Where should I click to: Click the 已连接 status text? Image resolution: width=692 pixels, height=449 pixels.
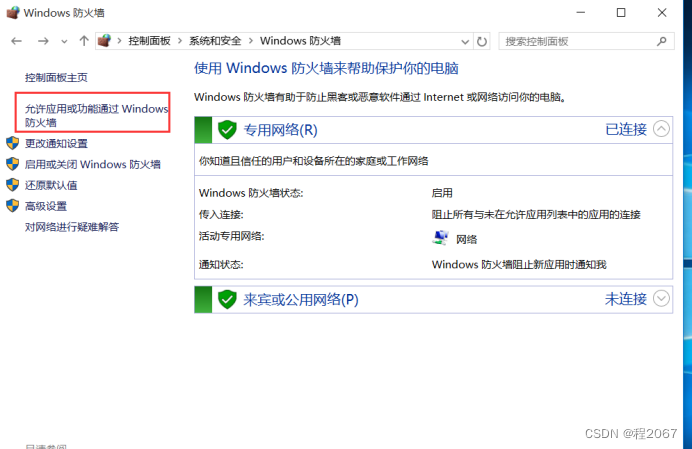626,129
